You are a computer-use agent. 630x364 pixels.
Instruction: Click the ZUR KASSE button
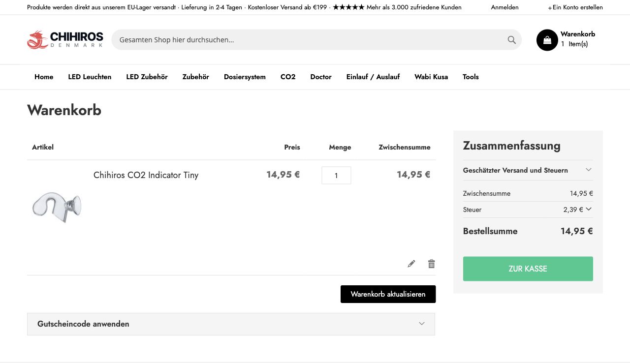click(528, 269)
